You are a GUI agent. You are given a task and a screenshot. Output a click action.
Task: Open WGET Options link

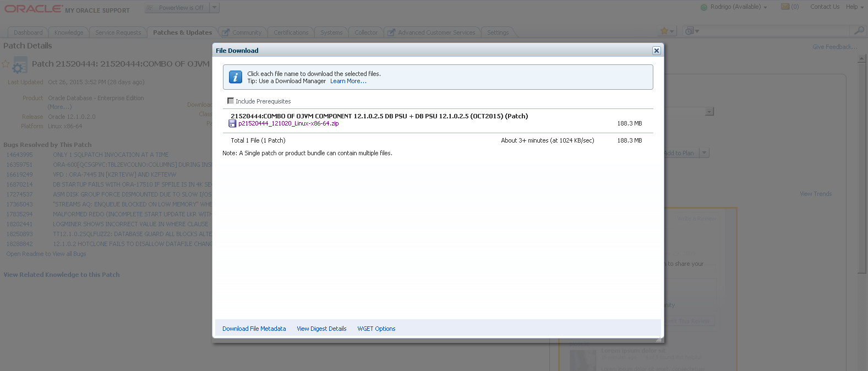(376, 329)
